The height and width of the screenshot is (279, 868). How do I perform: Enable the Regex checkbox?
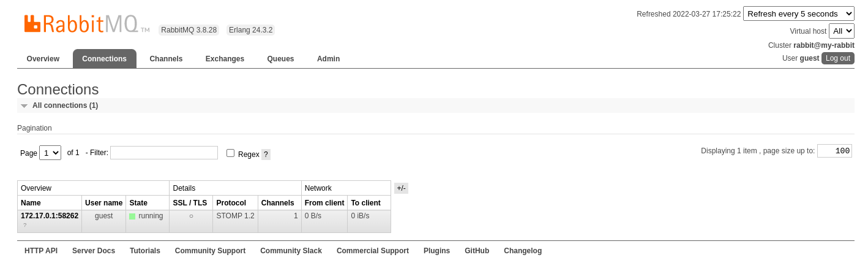pos(230,153)
